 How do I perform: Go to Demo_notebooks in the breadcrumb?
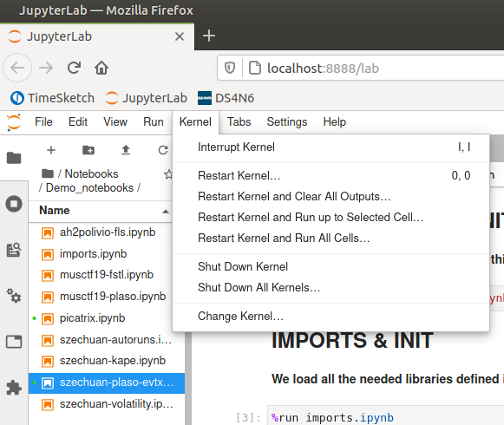click(89, 187)
